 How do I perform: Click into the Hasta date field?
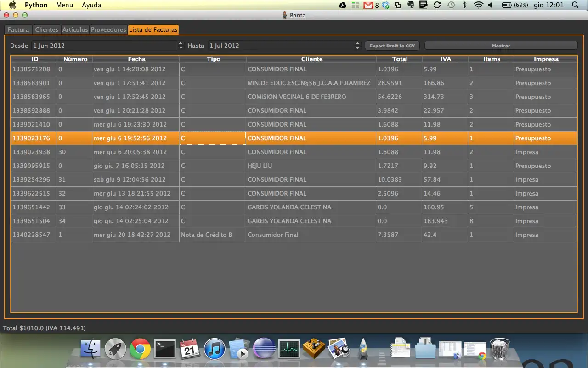click(x=281, y=46)
